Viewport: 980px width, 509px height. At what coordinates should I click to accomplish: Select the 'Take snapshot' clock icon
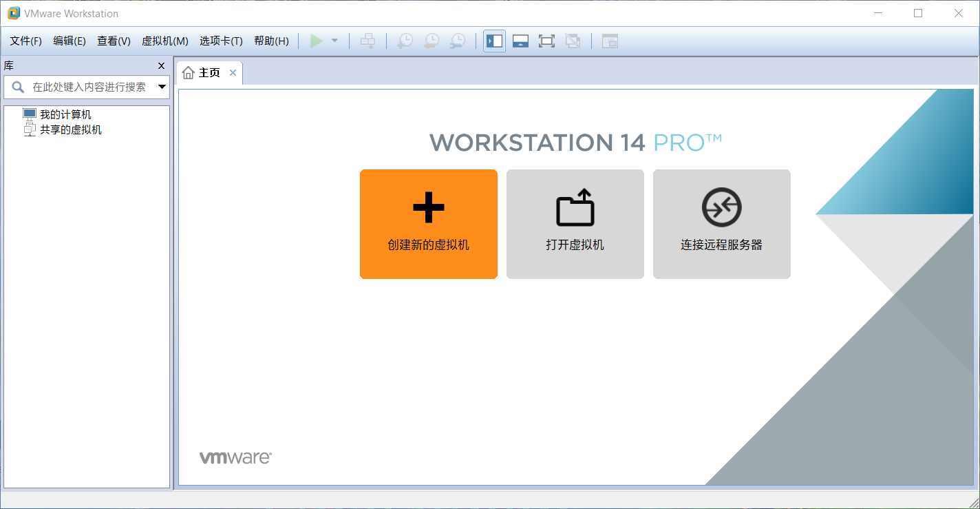coord(405,41)
